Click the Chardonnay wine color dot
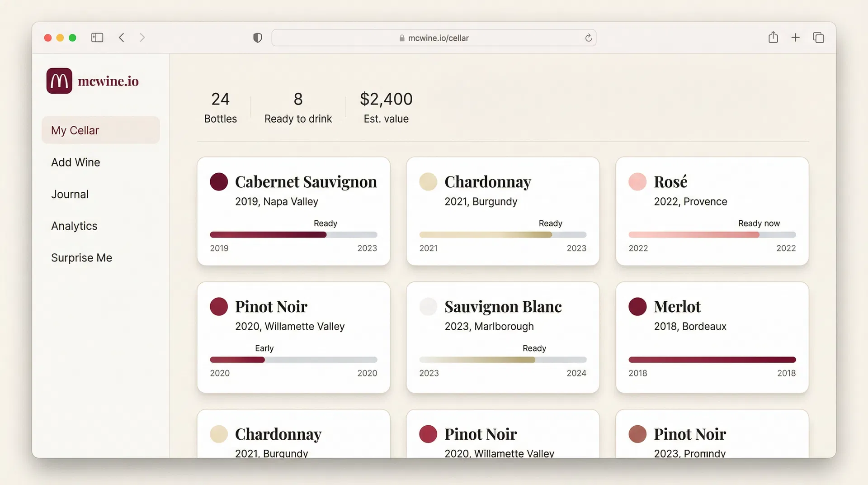 [428, 181]
